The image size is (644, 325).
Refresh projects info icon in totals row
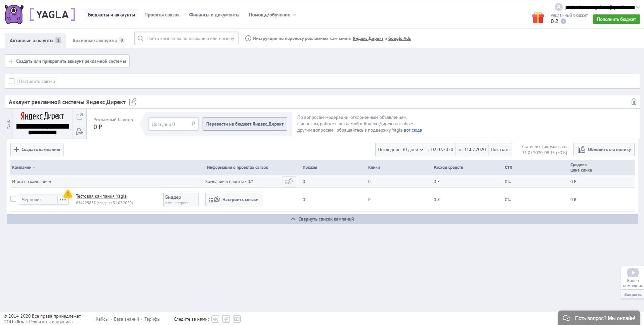pyautogui.click(x=289, y=181)
